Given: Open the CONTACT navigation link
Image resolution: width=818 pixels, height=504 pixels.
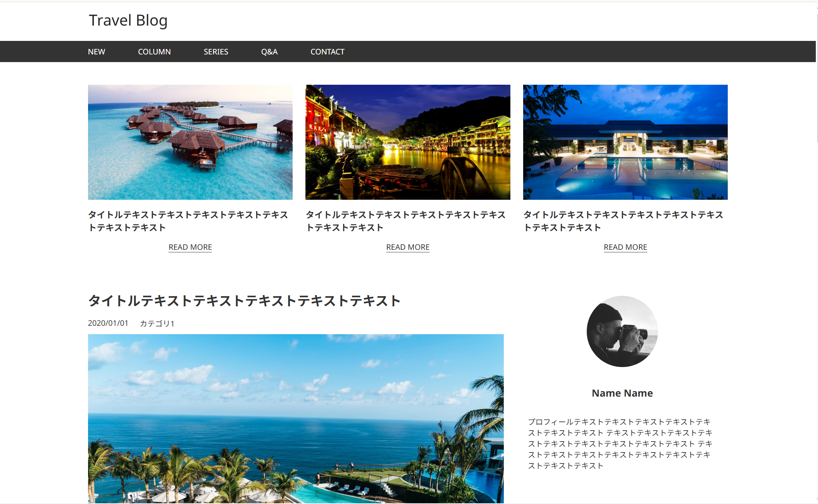Looking at the screenshot, I should pyautogui.click(x=327, y=52).
